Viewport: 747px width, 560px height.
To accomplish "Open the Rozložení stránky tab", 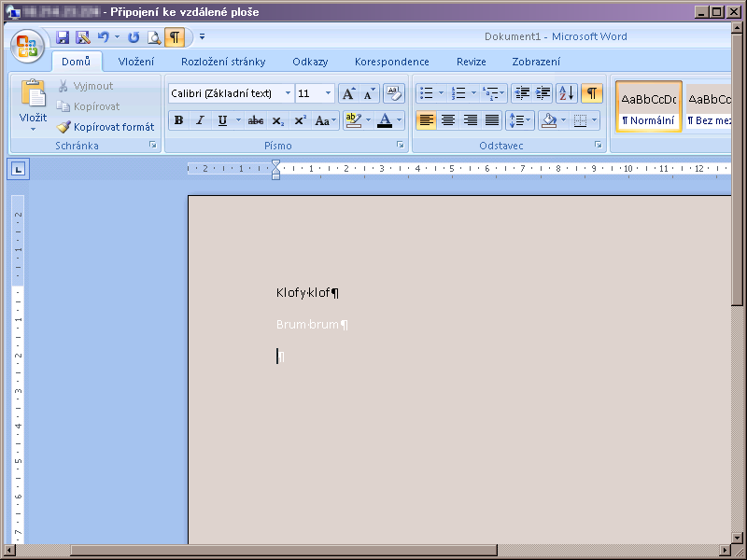I will 223,62.
